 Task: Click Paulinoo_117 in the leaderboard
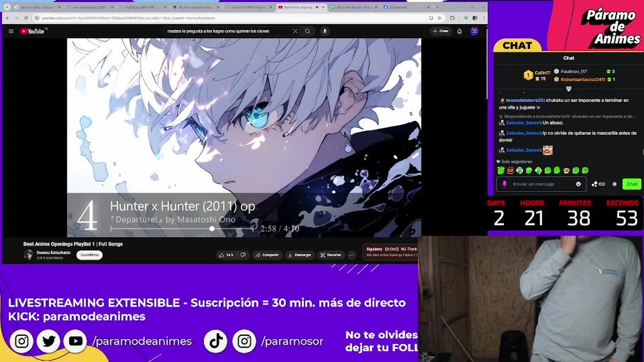574,71
